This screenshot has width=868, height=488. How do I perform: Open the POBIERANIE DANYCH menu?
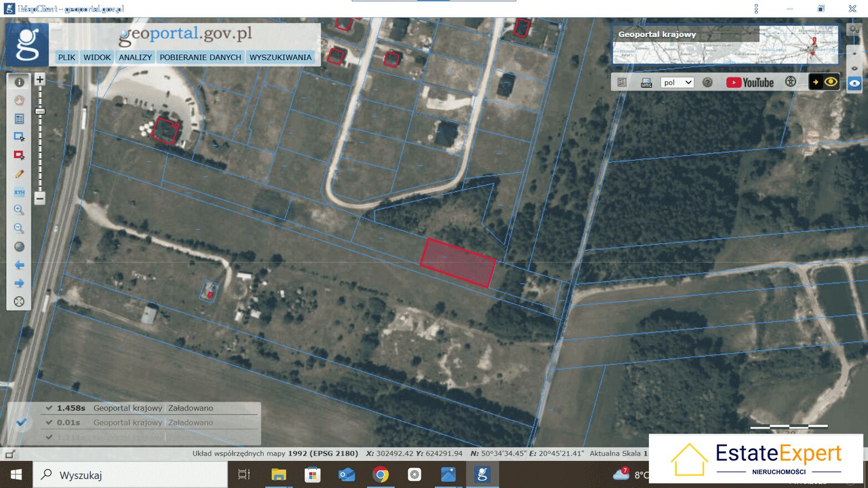(200, 57)
